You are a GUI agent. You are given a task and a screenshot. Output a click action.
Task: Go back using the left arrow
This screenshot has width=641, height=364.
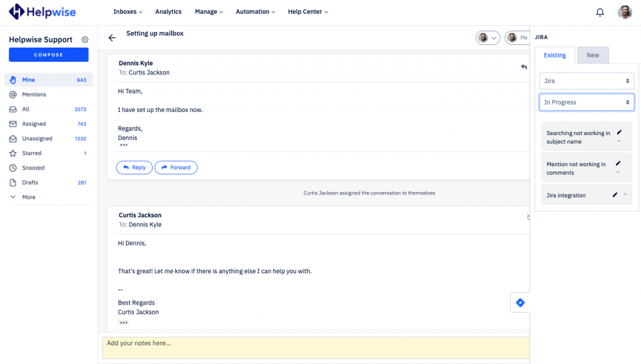tap(112, 38)
